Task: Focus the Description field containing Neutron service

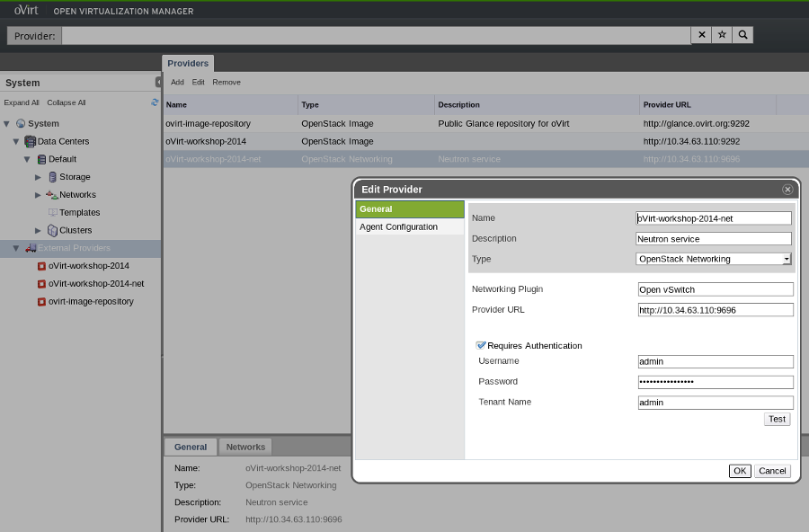Action: (714, 239)
